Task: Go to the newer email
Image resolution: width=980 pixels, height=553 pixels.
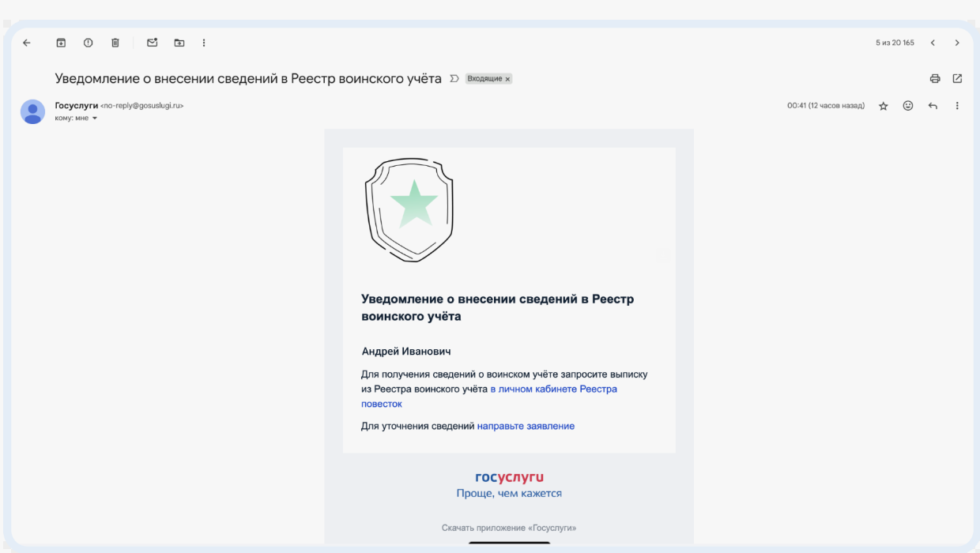Action: [933, 43]
